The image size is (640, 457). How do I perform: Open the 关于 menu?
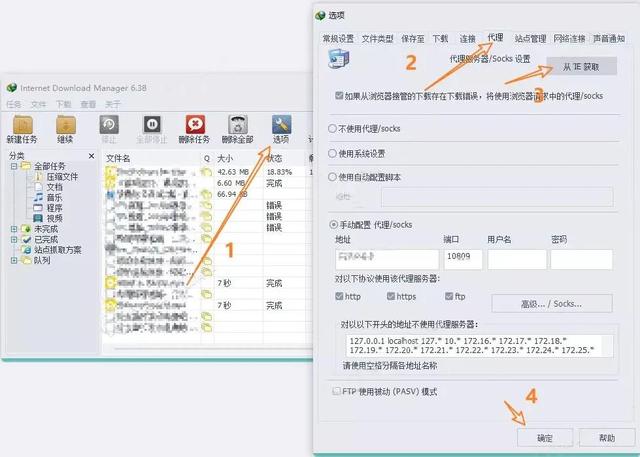113,104
